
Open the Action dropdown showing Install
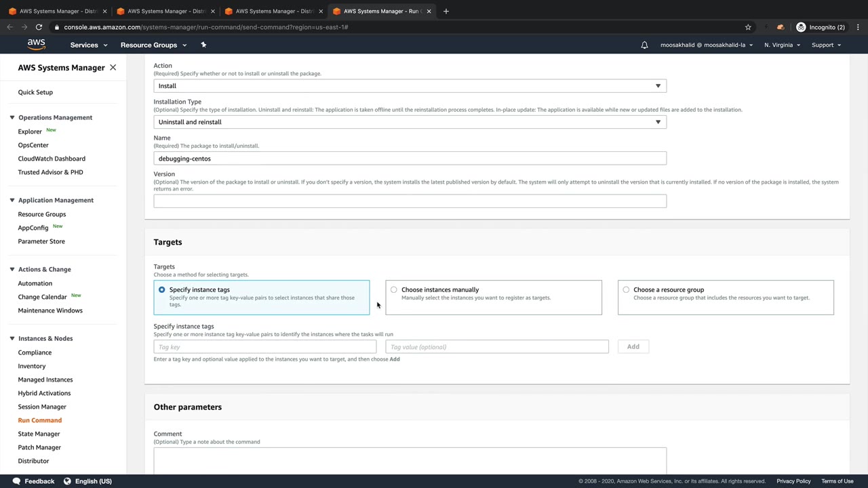click(x=410, y=86)
